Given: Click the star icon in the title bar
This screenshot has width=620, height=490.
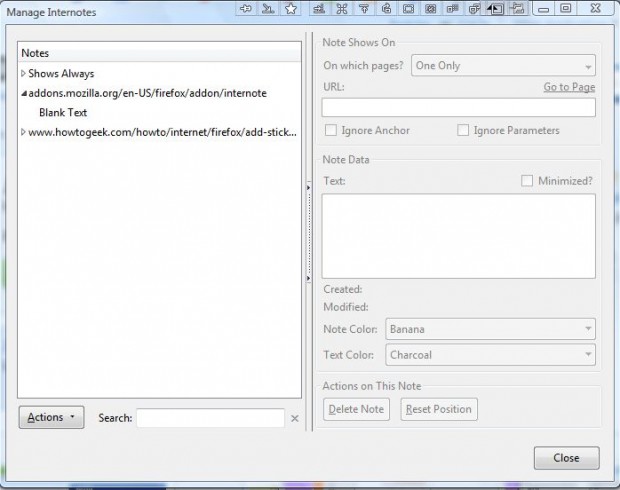Looking at the screenshot, I should 291,8.
